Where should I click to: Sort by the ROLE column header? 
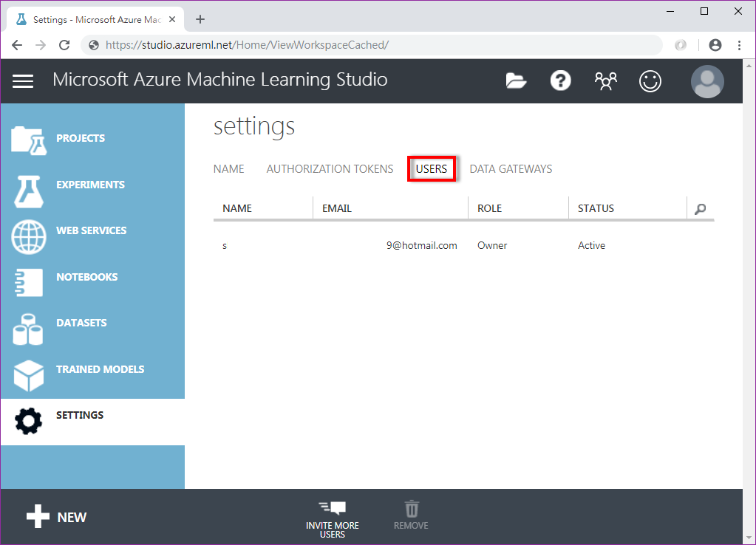pyautogui.click(x=489, y=208)
